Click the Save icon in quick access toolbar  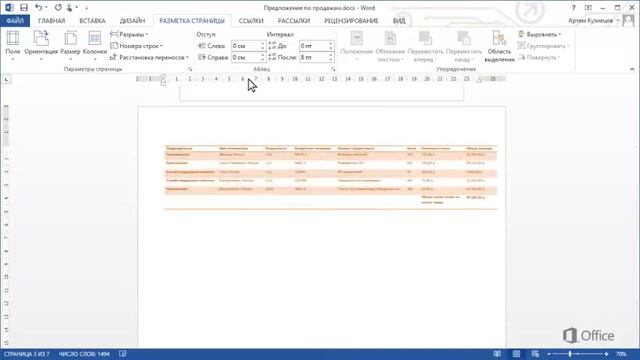(x=24, y=7)
